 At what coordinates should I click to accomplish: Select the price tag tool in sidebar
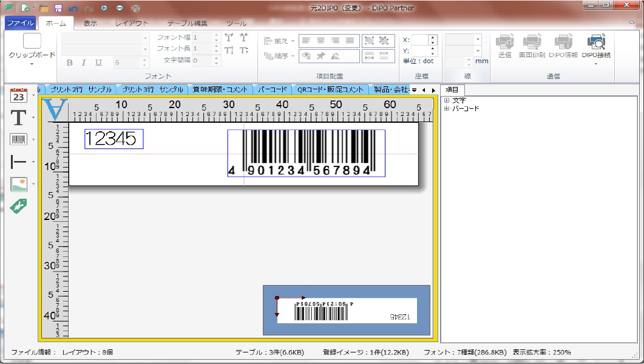[x=18, y=205]
